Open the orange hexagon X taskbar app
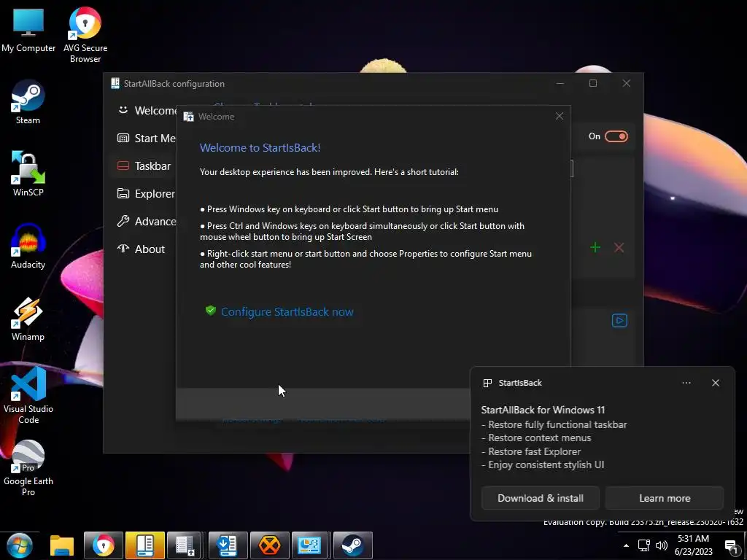747x560 pixels. (269, 545)
